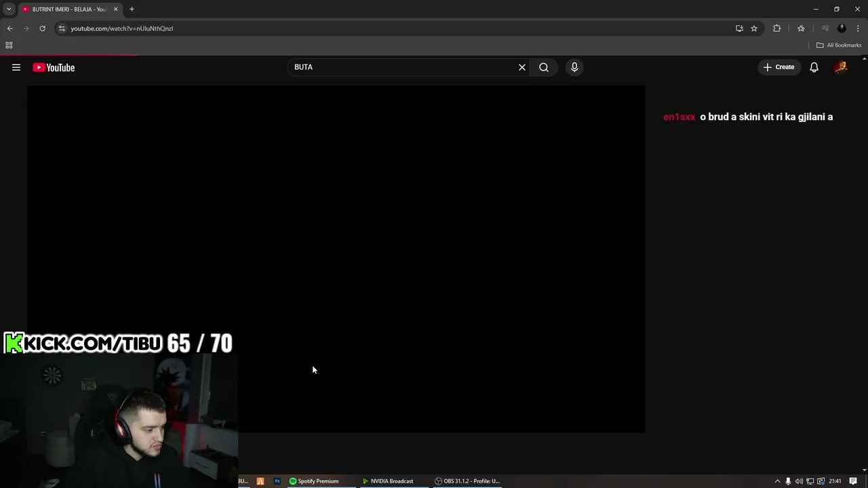Viewport: 868px width, 488px height.
Task: Open the Chrome three-dot menu
Action: pyautogui.click(x=858, y=28)
